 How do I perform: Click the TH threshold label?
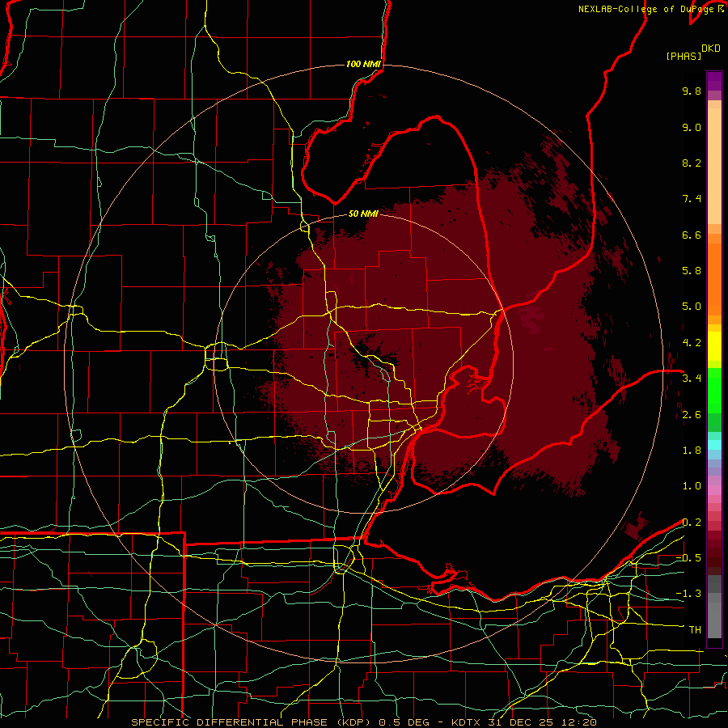click(x=695, y=630)
